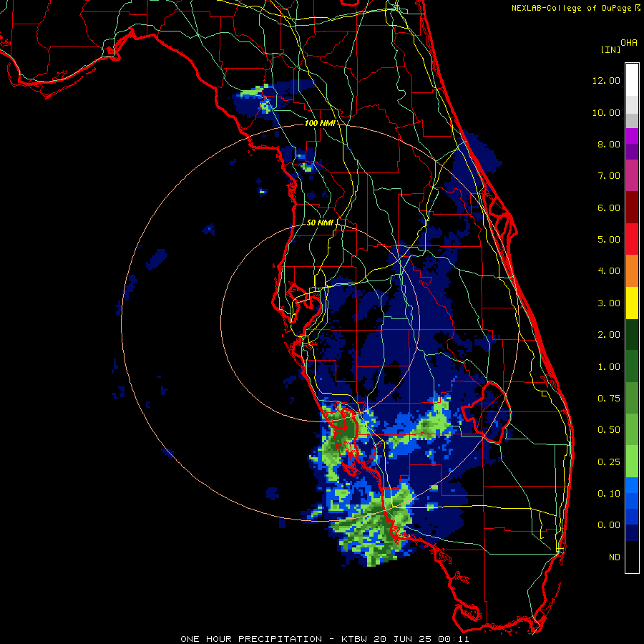644x644 pixels.
Task: Pick the yellow 3.00 color band
Action: point(632,303)
